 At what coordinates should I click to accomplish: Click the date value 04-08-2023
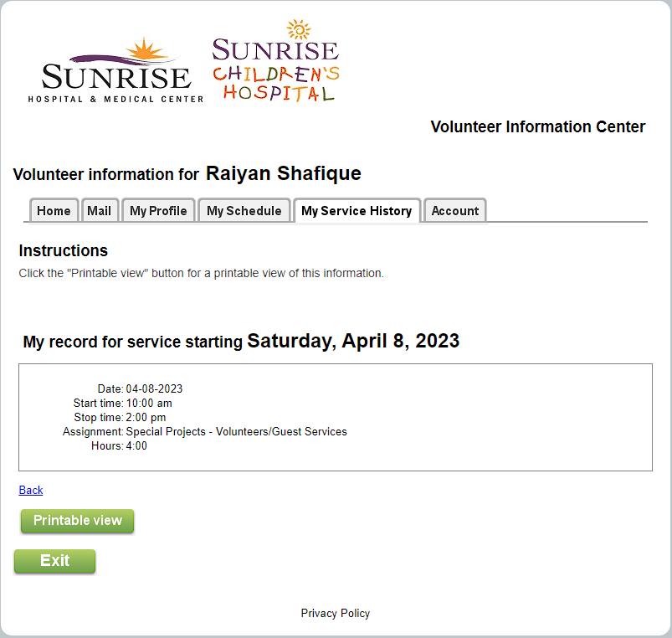[154, 388]
